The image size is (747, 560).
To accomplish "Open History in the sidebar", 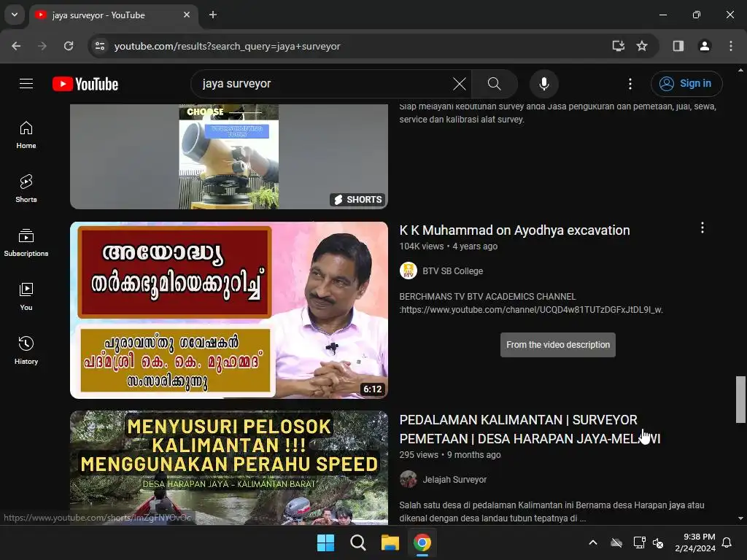I will pyautogui.click(x=26, y=351).
